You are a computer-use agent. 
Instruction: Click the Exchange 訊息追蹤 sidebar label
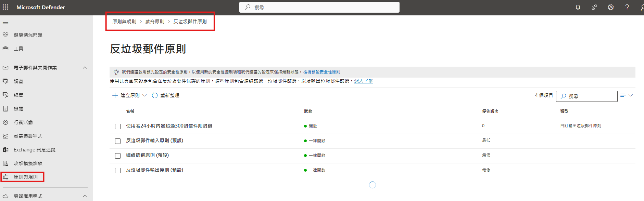35,150
